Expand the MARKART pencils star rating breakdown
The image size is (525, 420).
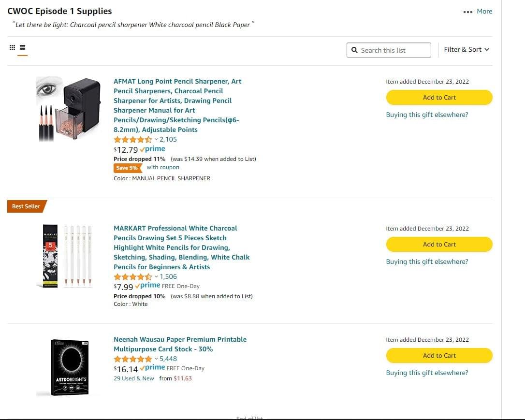[x=156, y=277]
